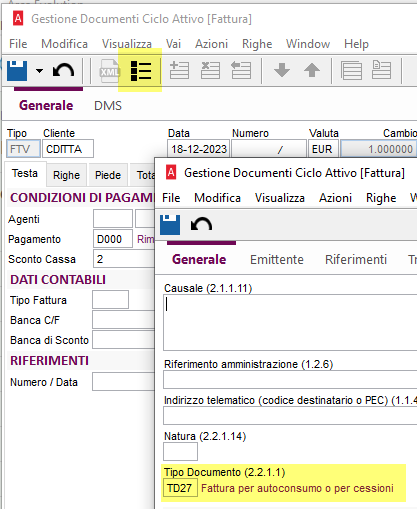This screenshot has width=417, height=509.
Task: Click the Numero input field
Action: [x=268, y=149]
